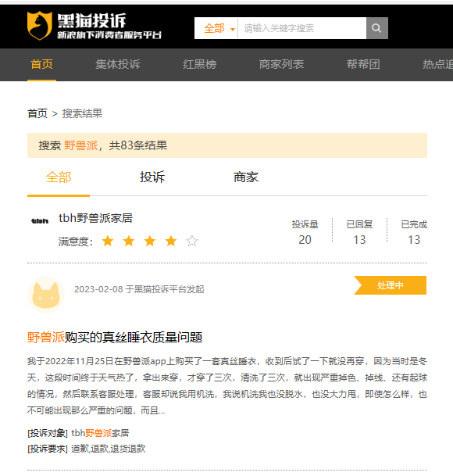
Task: Click the 首页 breadcrumb link
Action: (37, 113)
